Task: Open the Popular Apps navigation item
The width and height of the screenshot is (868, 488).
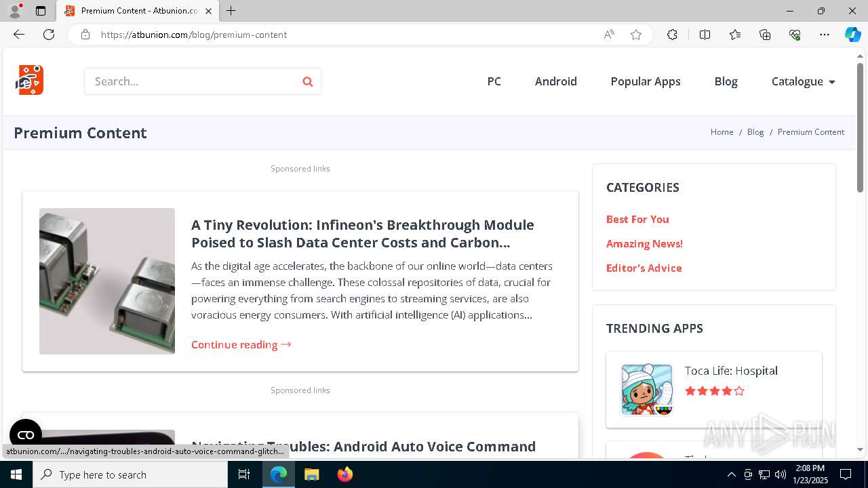Action: pos(646,81)
